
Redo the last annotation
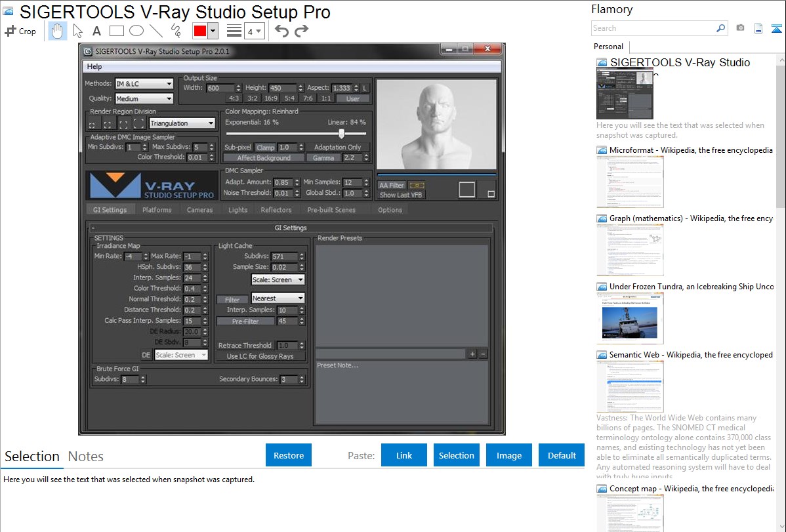(x=301, y=31)
